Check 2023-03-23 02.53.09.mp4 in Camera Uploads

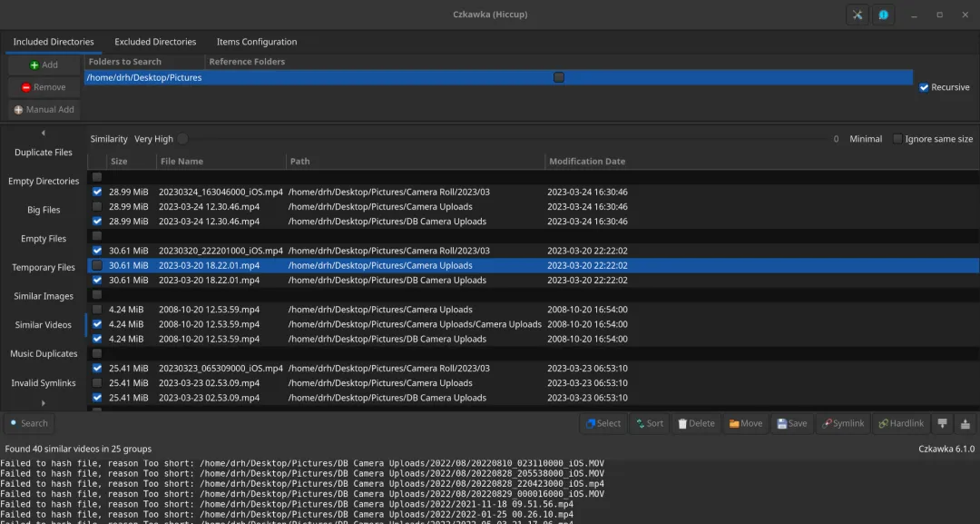pyautogui.click(x=97, y=382)
